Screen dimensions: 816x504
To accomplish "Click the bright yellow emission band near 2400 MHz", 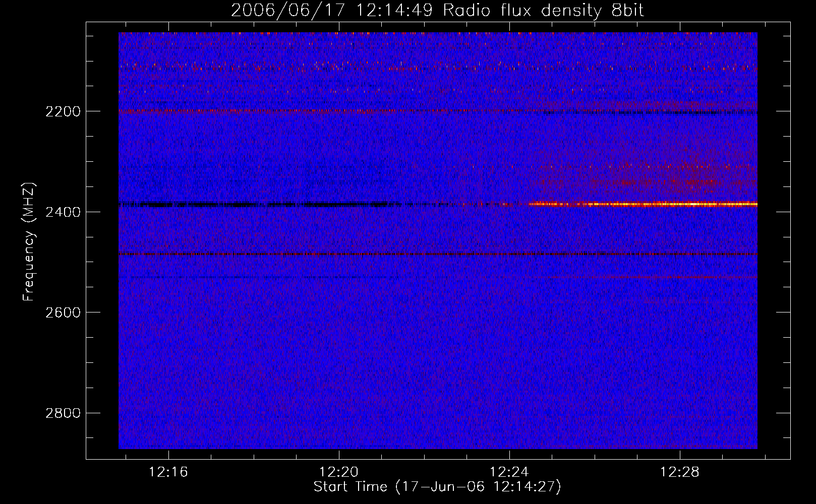I will click(643, 204).
